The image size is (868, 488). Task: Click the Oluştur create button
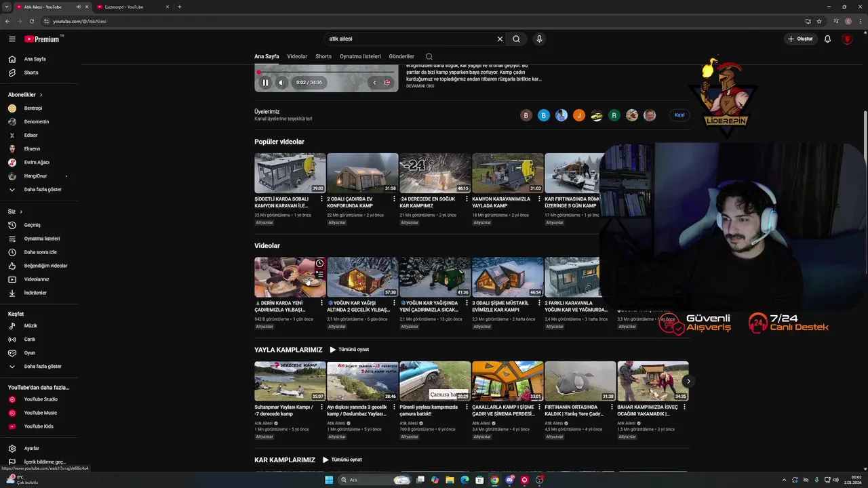[800, 39]
